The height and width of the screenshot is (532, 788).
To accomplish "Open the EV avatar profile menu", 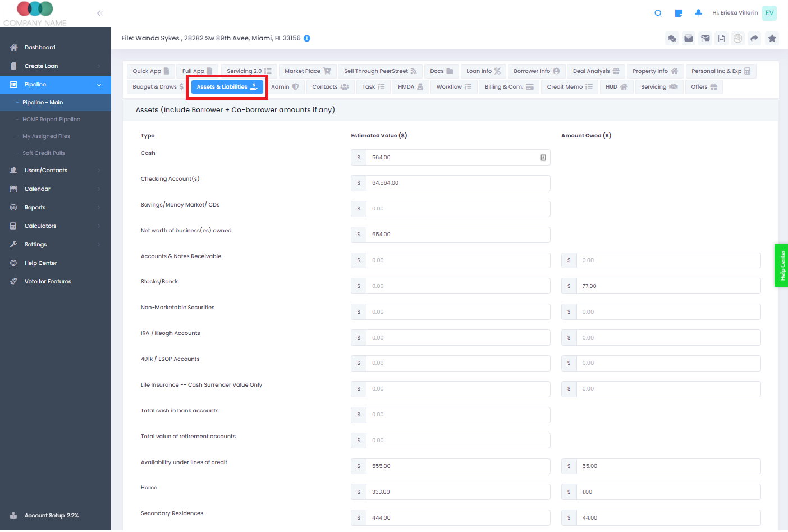I will pyautogui.click(x=769, y=12).
